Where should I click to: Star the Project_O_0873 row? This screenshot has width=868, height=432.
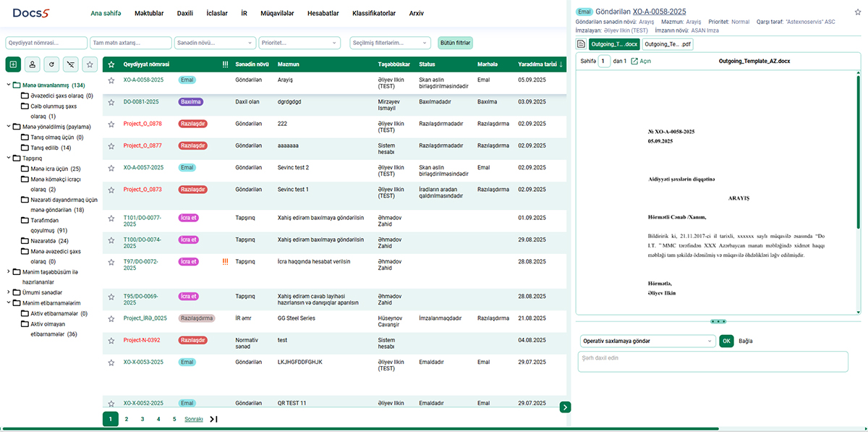(x=111, y=190)
